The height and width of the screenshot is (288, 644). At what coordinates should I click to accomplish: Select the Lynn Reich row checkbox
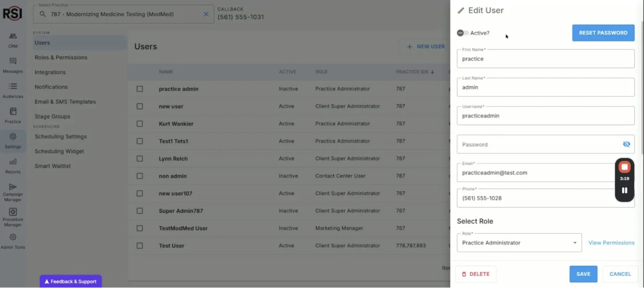coord(140,159)
